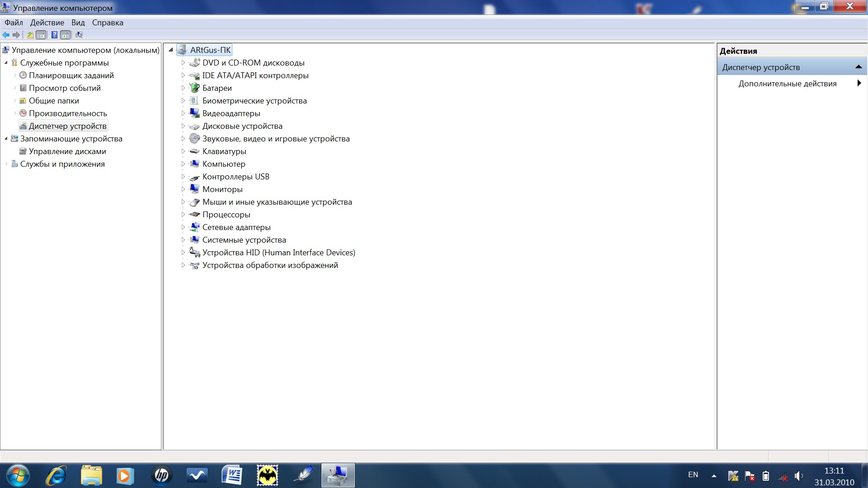
Task: Select Управление дисками in the tree
Action: 67,151
